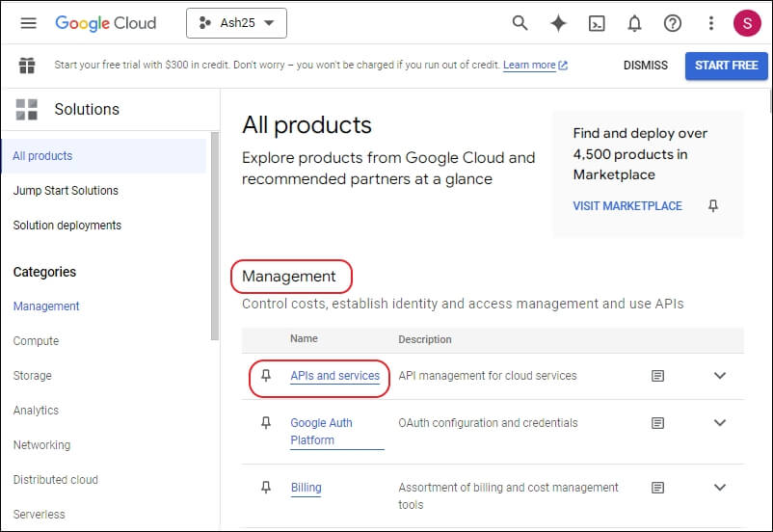Image resolution: width=773 pixels, height=532 pixels.
Task: Click the Name column header
Action: (304, 338)
